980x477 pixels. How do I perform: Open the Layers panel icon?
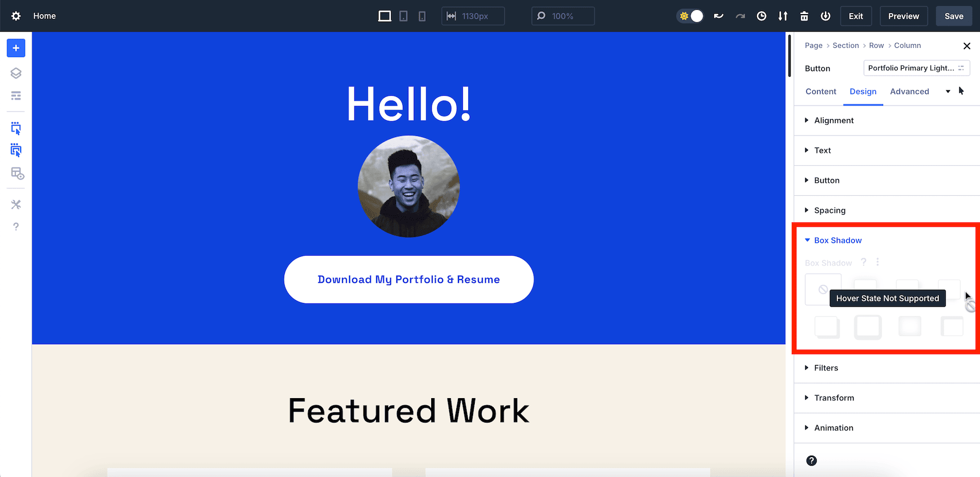coord(16,73)
